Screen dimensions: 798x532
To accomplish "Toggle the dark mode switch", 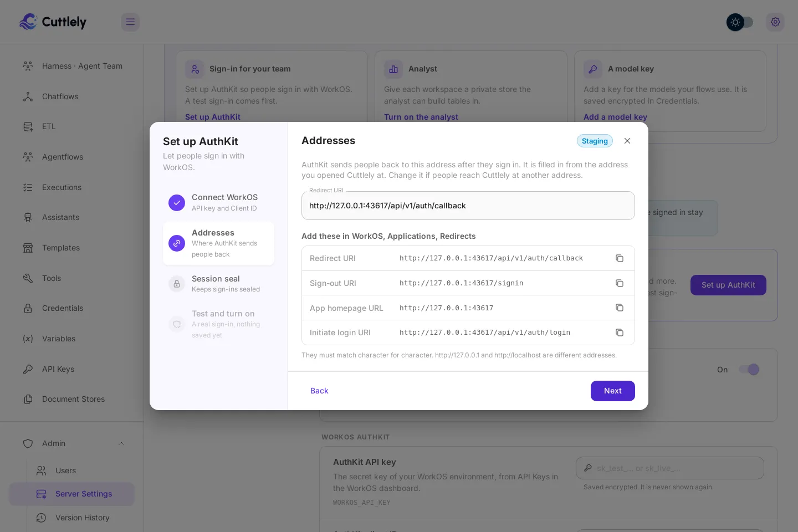I will [x=740, y=22].
